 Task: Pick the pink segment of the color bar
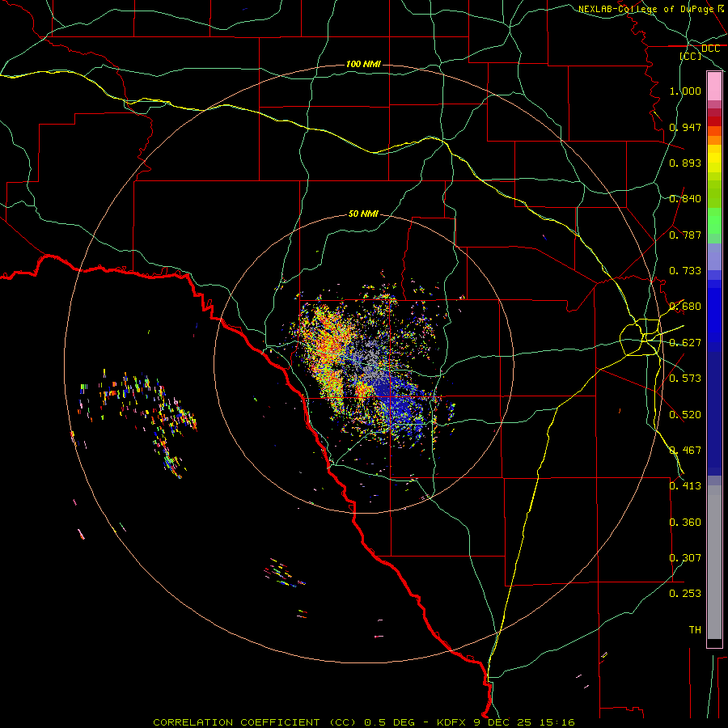pyautogui.click(x=714, y=87)
